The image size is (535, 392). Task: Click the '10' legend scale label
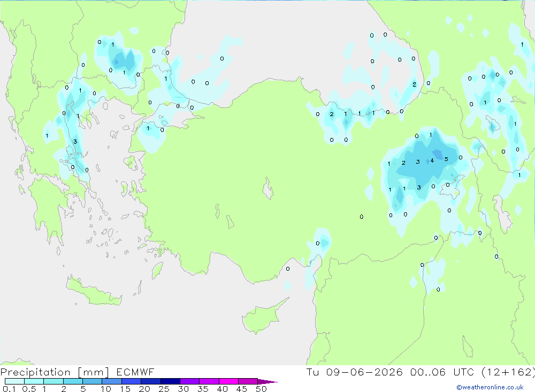pos(106,389)
